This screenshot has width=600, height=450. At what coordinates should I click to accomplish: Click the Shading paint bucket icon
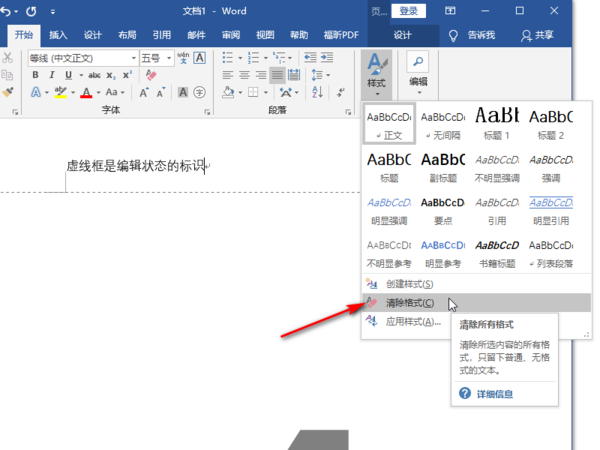228,92
